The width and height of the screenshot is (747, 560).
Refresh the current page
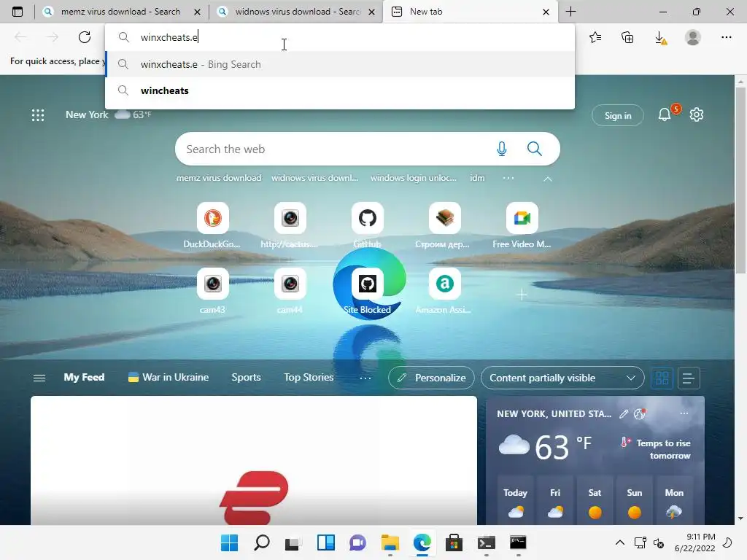click(x=85, y=37)
